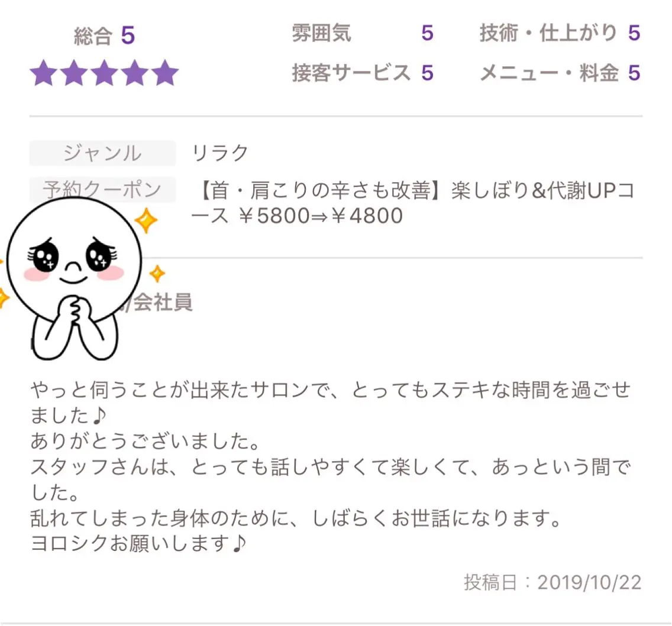Click the fifth purple rating star

164,73
